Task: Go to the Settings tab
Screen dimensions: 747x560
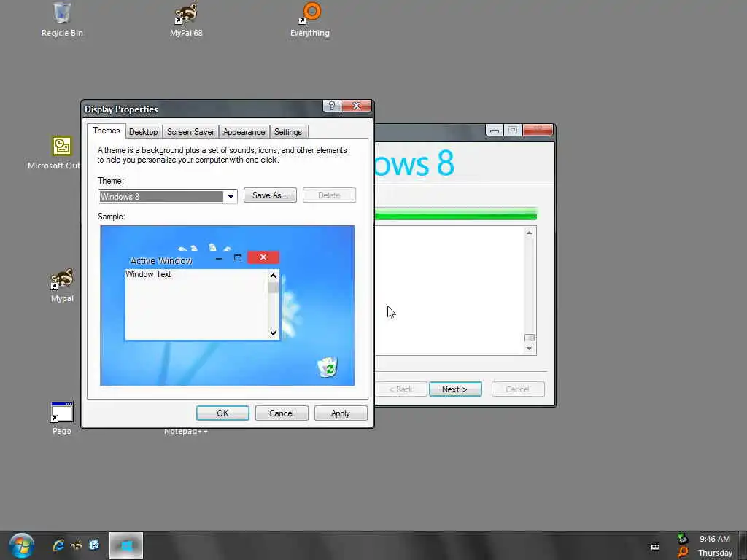Action: click(x=287, y=132)
